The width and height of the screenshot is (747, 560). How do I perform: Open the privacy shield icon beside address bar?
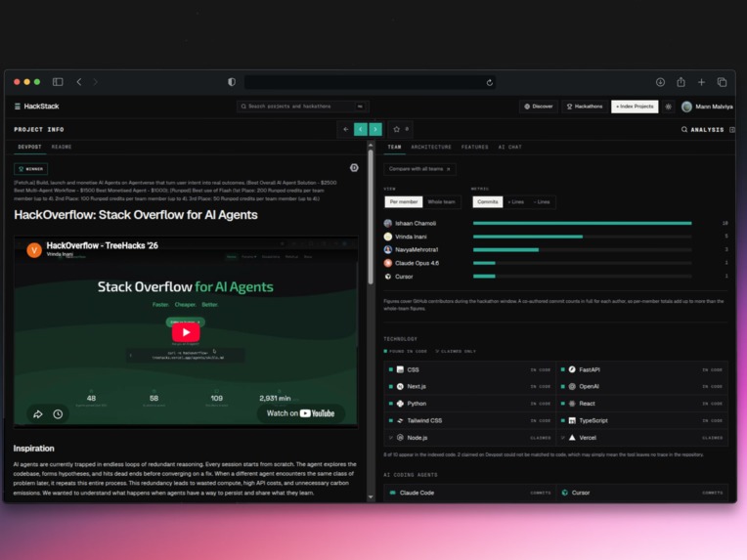pyautogui.click(x=232, y=82)
